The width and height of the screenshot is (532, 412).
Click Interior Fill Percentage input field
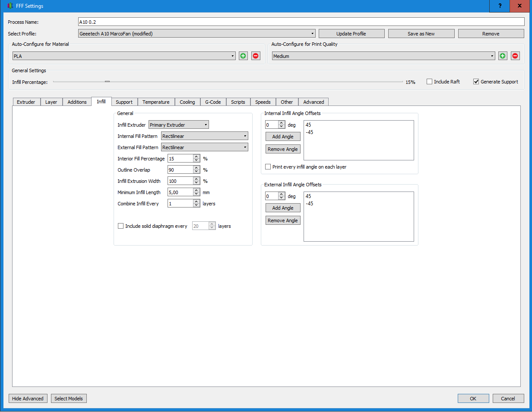pyautogui.click(x=180, y=159)
